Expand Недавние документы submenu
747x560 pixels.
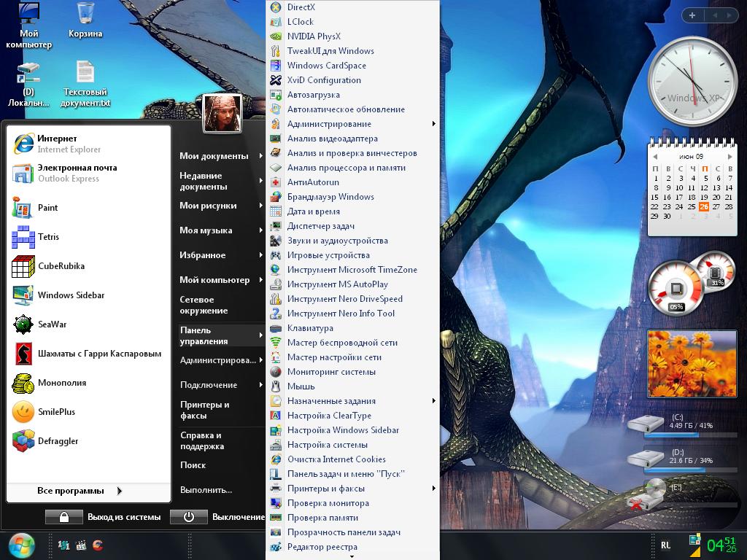220,181
